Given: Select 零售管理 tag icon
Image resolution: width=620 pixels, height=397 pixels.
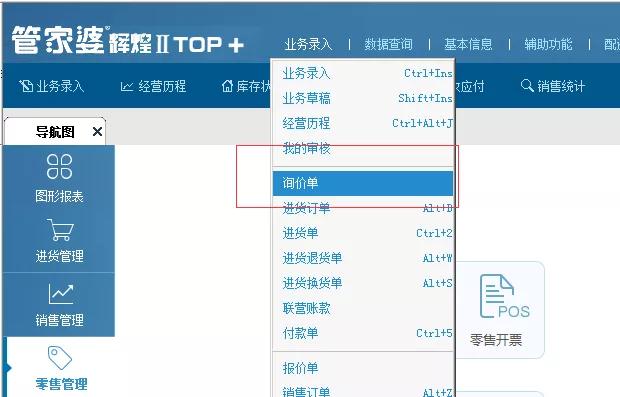Looking at the screenshot, I should pos(60,358).
